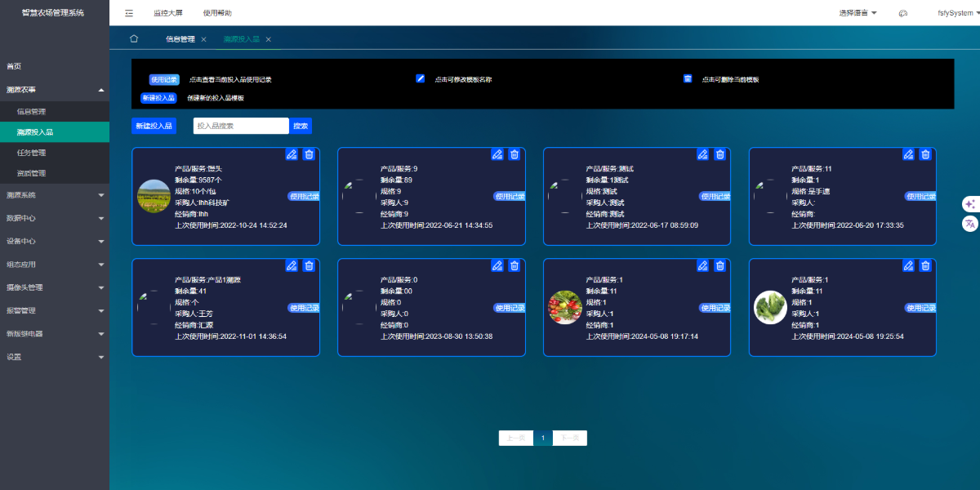Click the pencil icon beside 点击可修改模板名称

click(420, 78)
